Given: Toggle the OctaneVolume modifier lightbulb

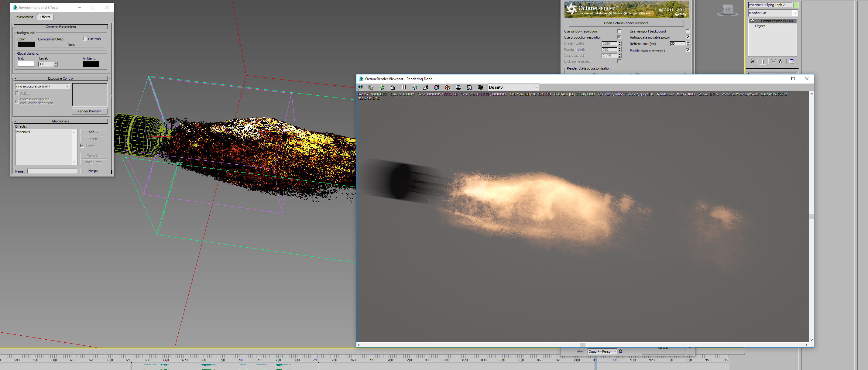Looking at the screenshot, I should (x=753, y=21).
